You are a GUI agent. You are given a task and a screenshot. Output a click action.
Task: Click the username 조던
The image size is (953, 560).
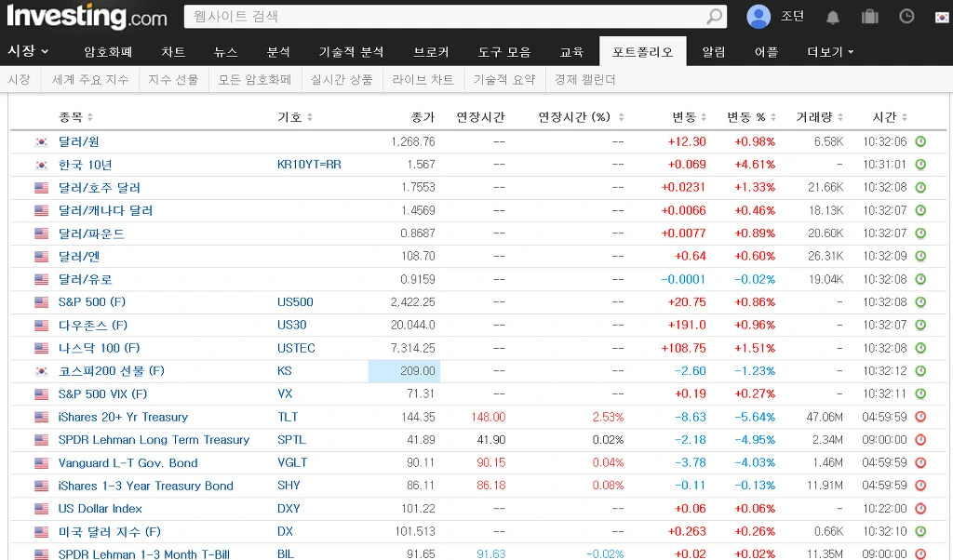[x=793, y=17]
